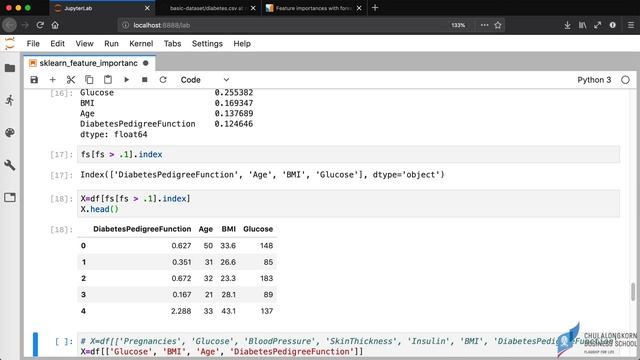Click the Age column header
This screenshot has width=640, height=360.
(206, 229)
